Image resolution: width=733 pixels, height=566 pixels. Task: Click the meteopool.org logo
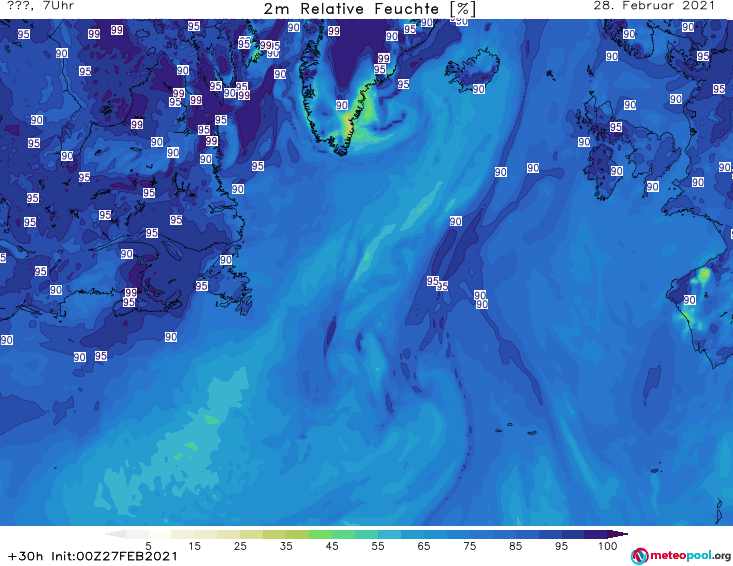[x=681, y=556]
